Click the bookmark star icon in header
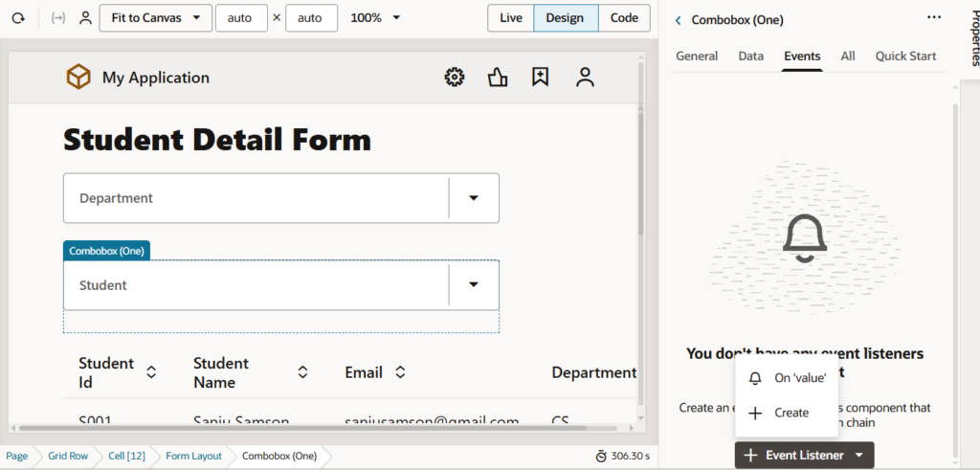The height and width of the screenshot is (470, 980). click(x=541, y=78)
